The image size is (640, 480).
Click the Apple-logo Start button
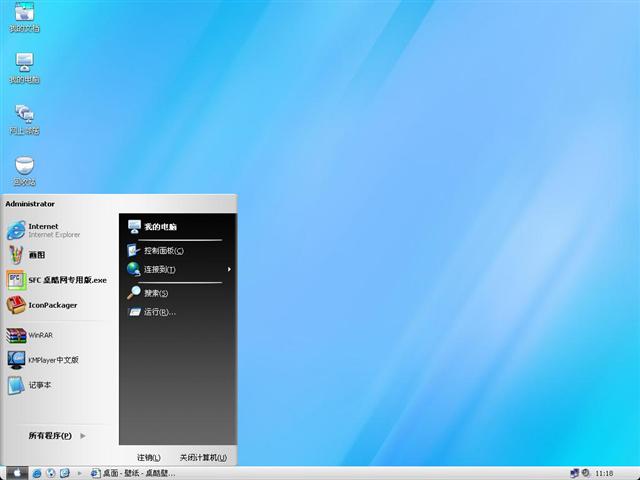coord(17,473)
